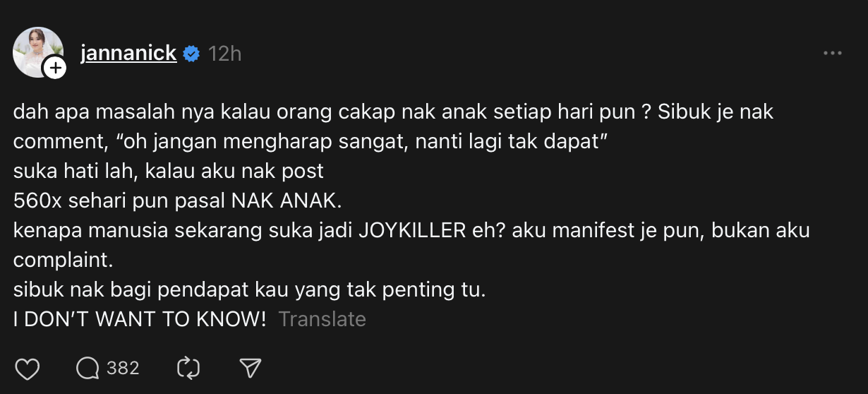Like the post with the heart icon
The height and width of the screenshot is (394, 868).
(27, 369)
